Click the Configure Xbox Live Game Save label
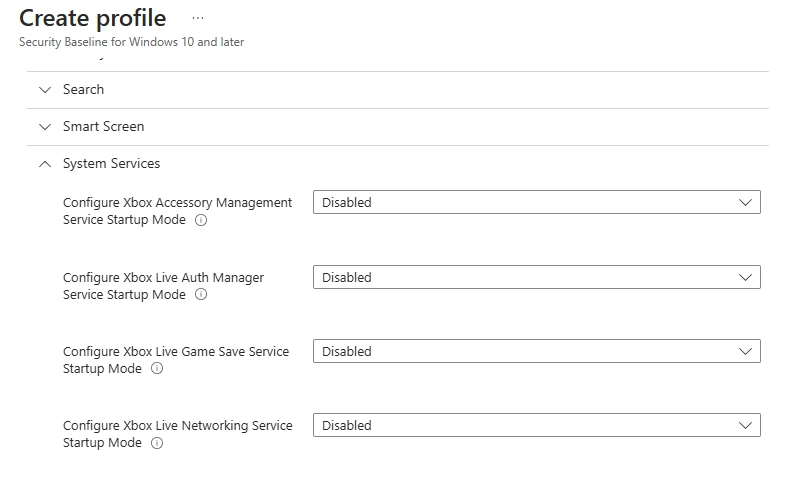This screenshot has width=790, height=484. [x=175, y=352]
